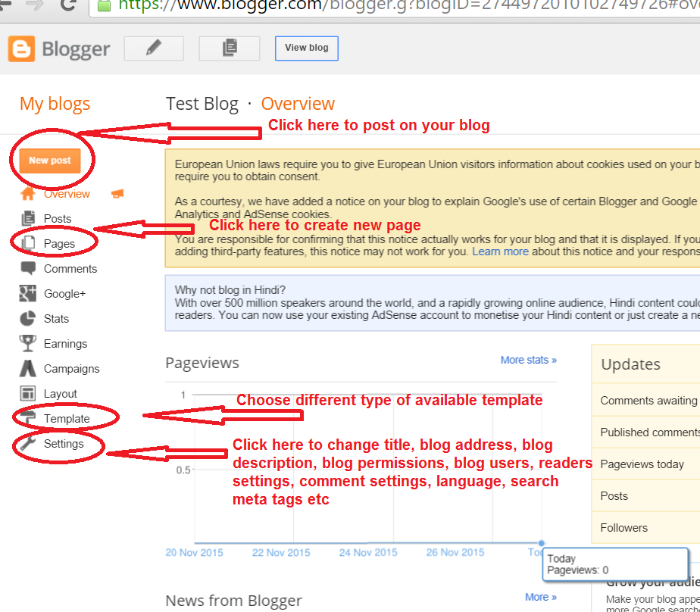The width and height of the screenshot is (700, 612).
Task: Click the Settings wrench icon
Action: click(28, 443)
